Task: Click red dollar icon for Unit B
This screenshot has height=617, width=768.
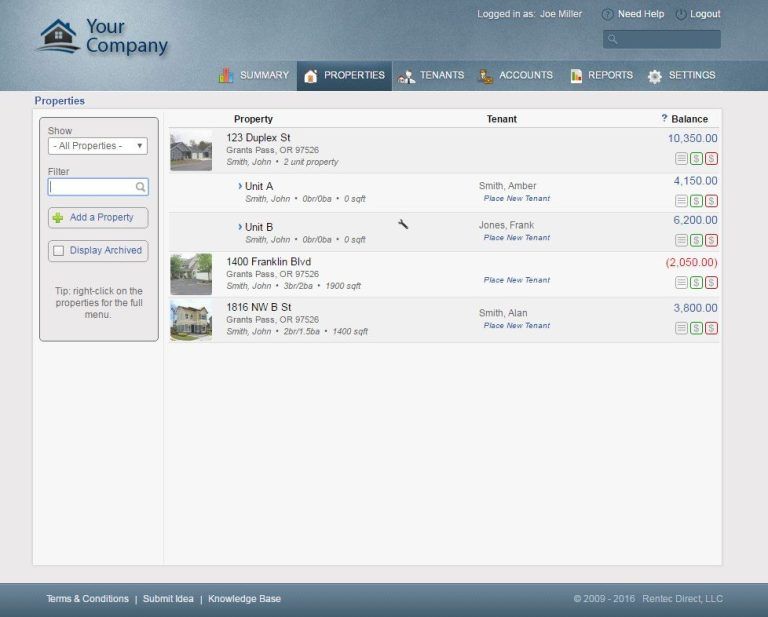Action: click(x=711, y=240)
